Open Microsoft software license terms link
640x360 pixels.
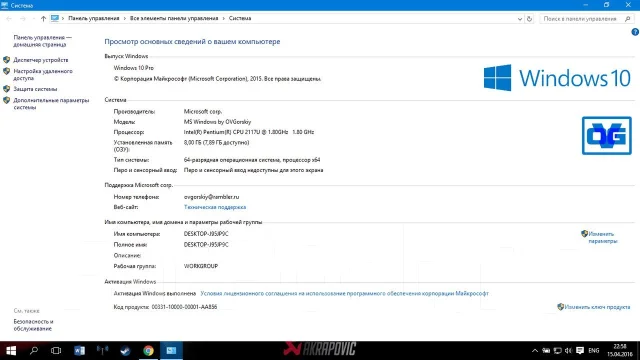pyautogui.click(x=344, y=293)
